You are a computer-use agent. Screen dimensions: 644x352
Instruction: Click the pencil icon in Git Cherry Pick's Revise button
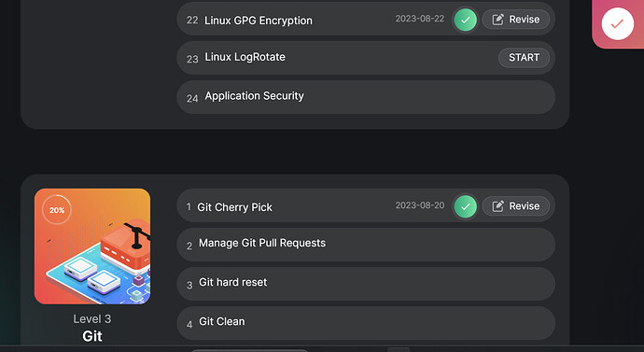(x=497, y=205)
